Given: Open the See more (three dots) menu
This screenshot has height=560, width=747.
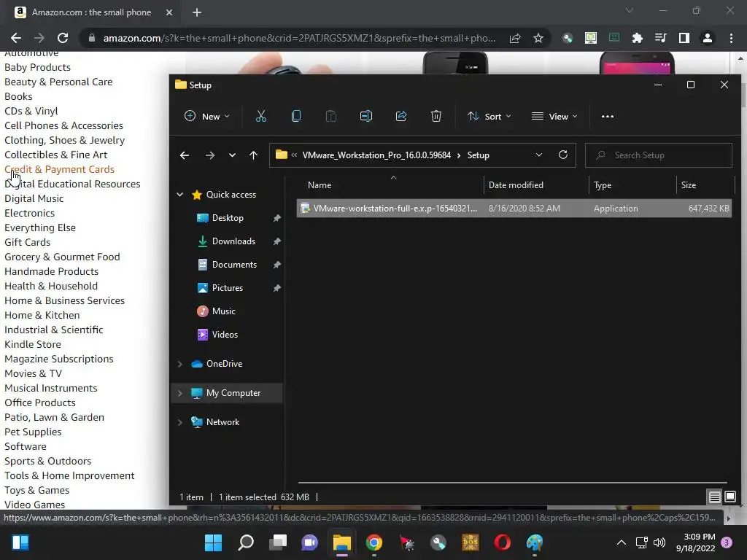Looking at the screenshot, I should click(x=608, y=116).
